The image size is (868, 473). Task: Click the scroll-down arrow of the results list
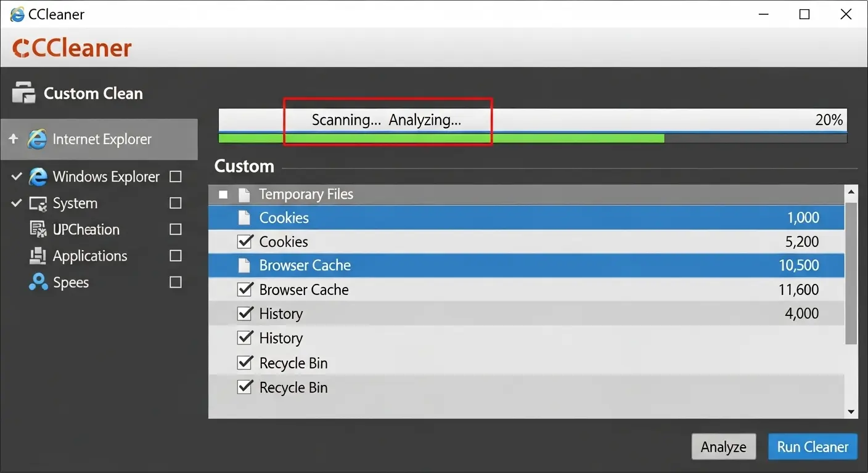pos(851,412)
